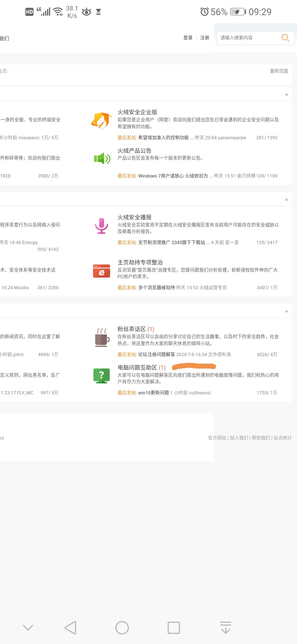
Task: Open the 最新回复 latest replies tab
Action: tap(279, 71)
